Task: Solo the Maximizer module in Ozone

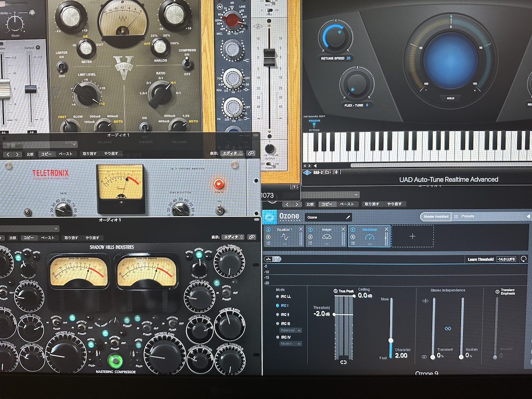Action: tap(353, 236)
